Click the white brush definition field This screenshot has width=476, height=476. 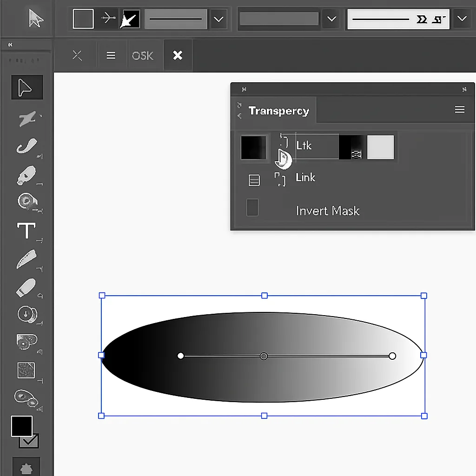398,19
